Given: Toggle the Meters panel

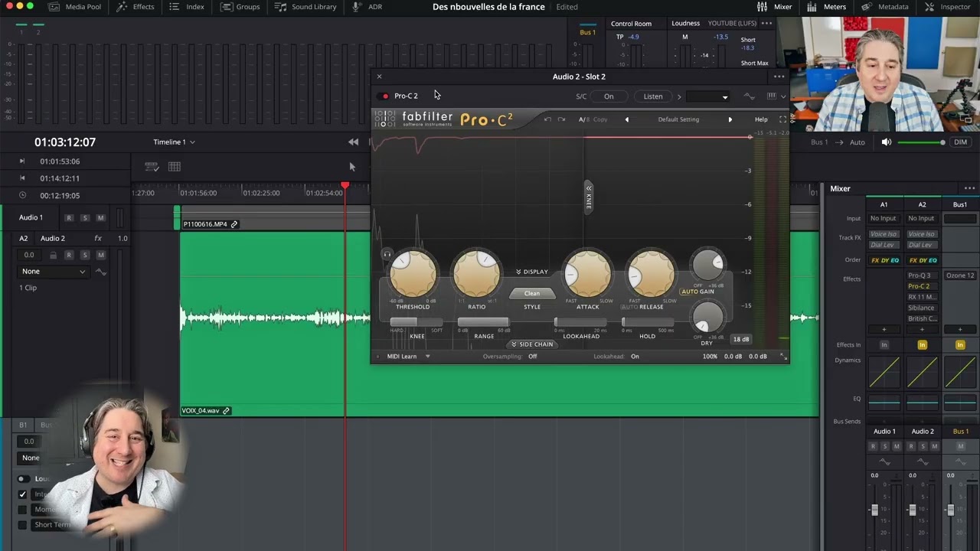Looking at the screenshot, I should click(x=827, y=7).
